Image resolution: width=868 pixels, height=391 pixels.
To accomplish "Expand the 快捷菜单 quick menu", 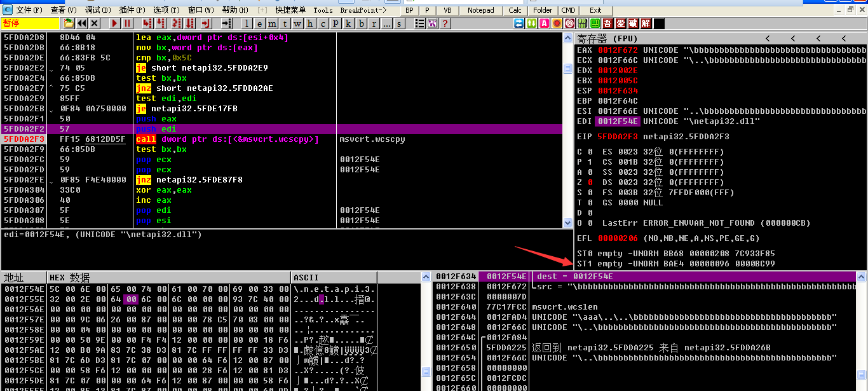I will (x=290, y=10).
